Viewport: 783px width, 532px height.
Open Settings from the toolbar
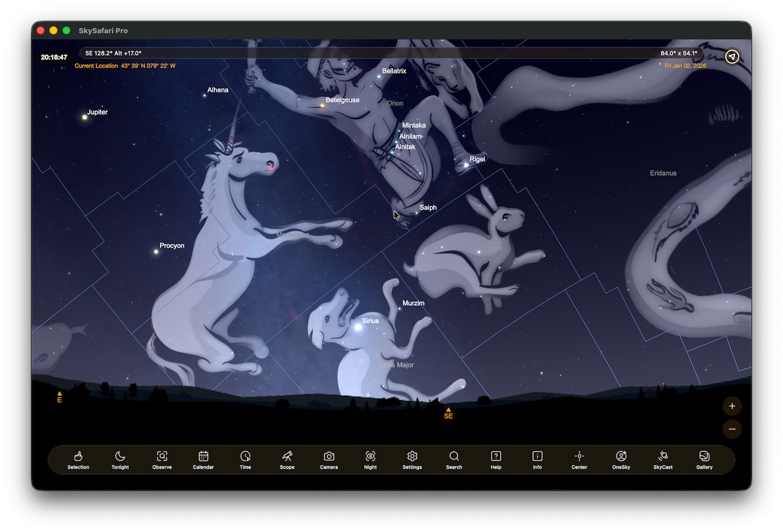pos(412,459)
